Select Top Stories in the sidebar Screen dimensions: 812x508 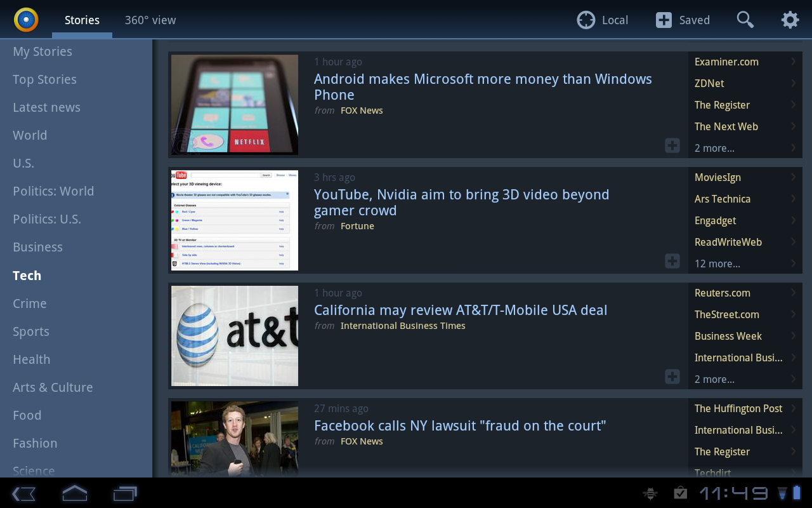point(44,79)
